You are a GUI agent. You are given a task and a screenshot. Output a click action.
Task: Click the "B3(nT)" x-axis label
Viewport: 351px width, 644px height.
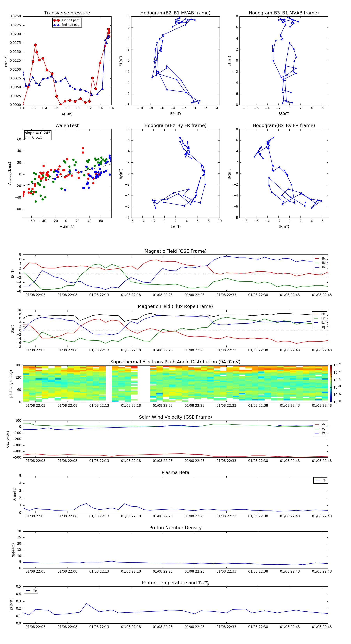pyautogui.click(x=284, y=114)
